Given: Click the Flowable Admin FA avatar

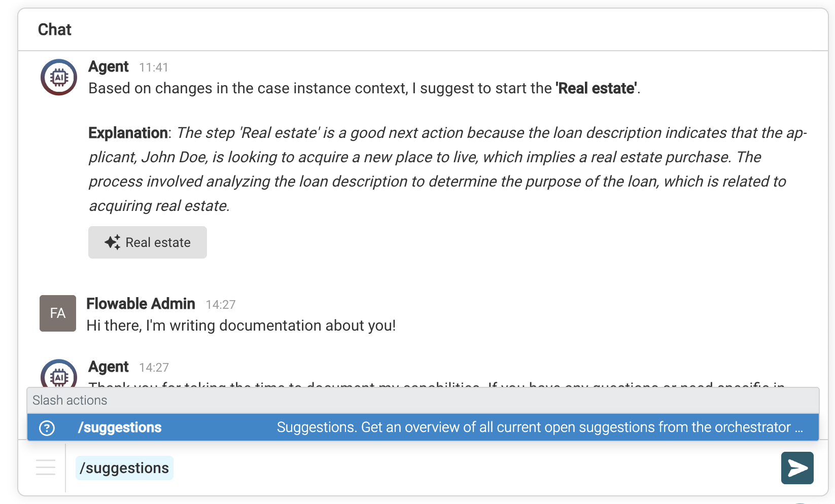Looking at the screenshot, I should 57,313.
